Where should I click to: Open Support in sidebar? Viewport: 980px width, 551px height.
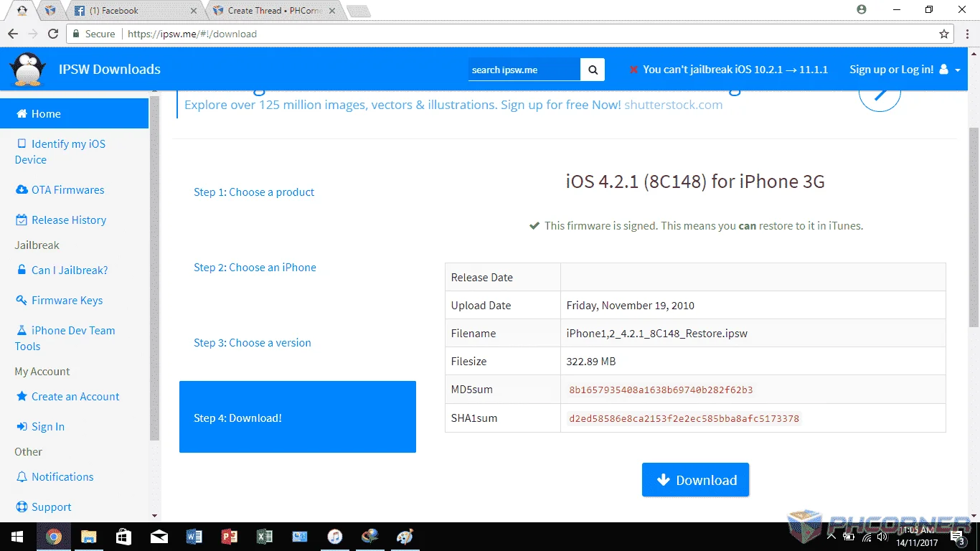[x=44, y=507]
